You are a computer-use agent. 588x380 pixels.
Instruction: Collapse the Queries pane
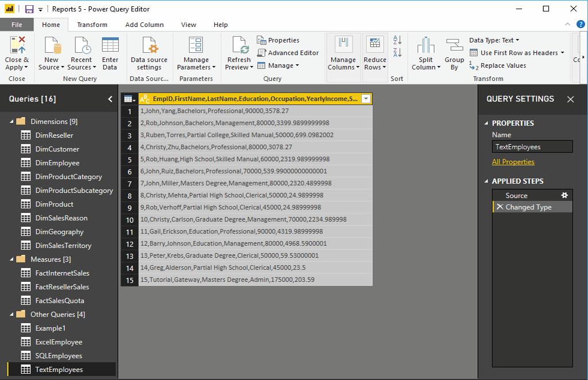[x=110, y=99]
